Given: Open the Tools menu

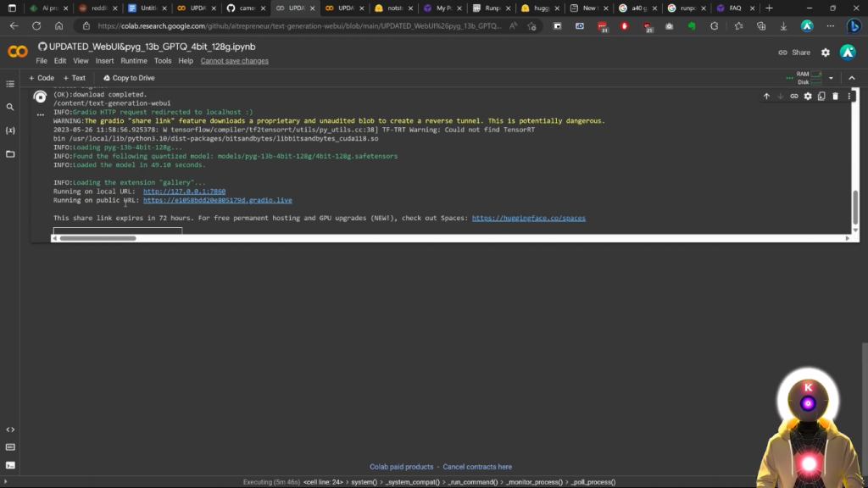Looking at the screenshot, I should [163, 61].
